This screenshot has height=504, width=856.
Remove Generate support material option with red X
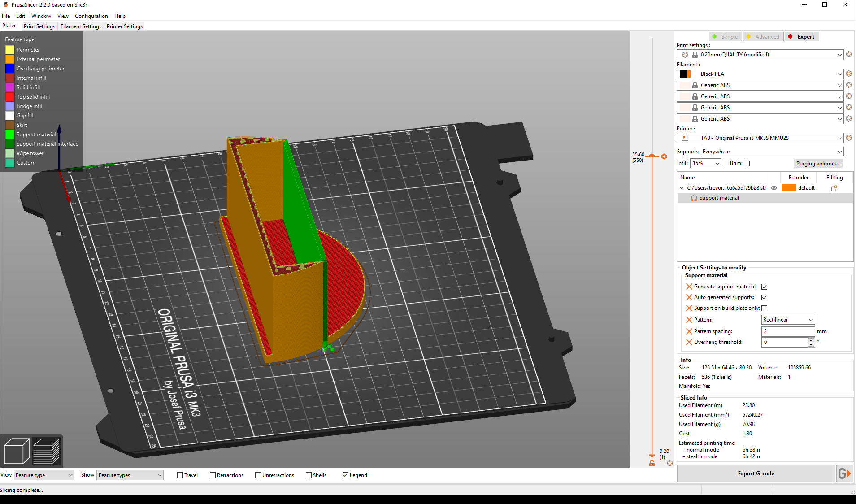click(689, 287)
